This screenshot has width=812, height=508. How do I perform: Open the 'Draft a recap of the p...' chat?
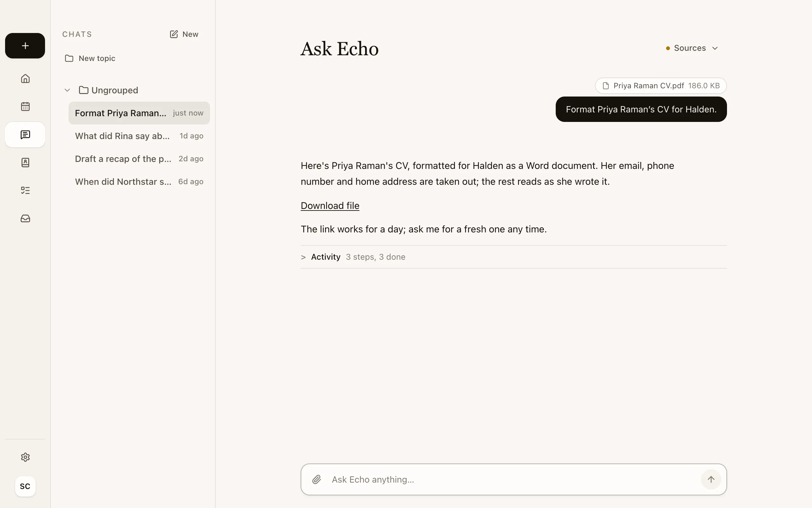[139, 159]
